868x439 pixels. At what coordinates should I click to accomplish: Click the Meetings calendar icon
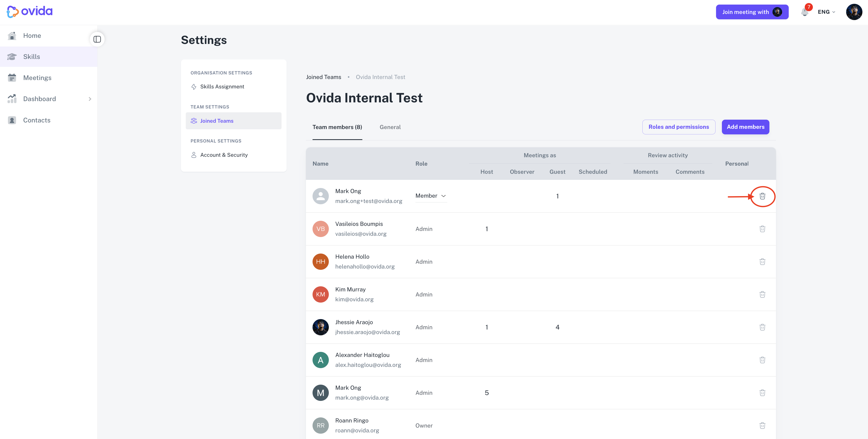[12, 77]
